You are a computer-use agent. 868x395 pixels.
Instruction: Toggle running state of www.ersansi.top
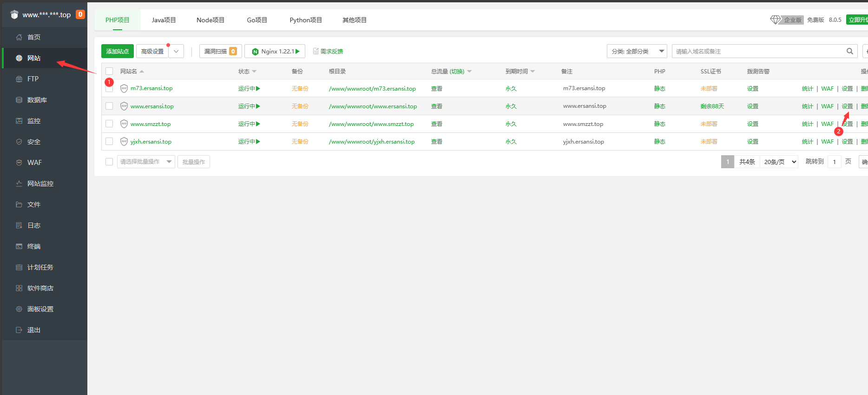click(x=249, y=106)
